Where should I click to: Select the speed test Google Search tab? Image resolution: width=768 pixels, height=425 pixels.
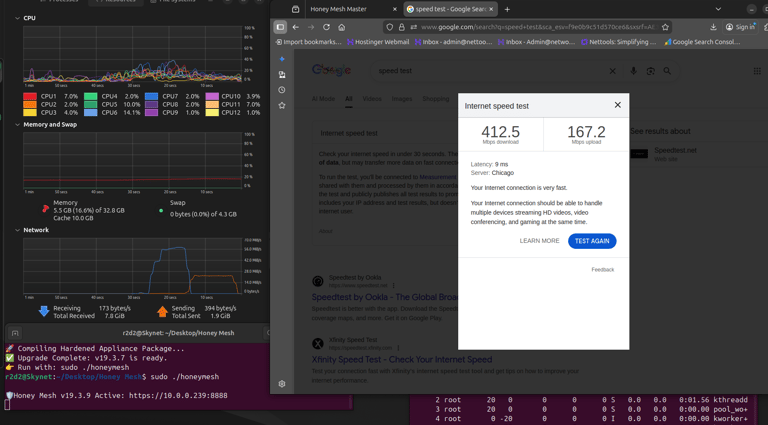(451, 9)
